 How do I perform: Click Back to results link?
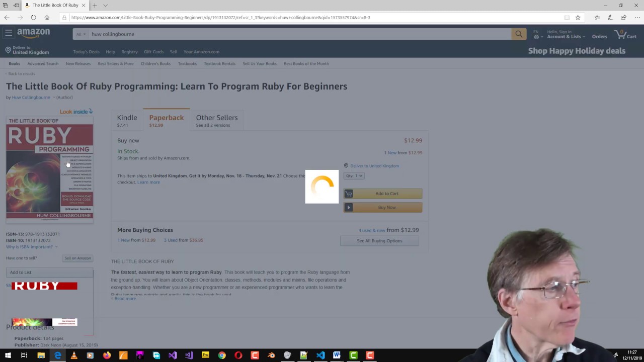pos(21,73)
